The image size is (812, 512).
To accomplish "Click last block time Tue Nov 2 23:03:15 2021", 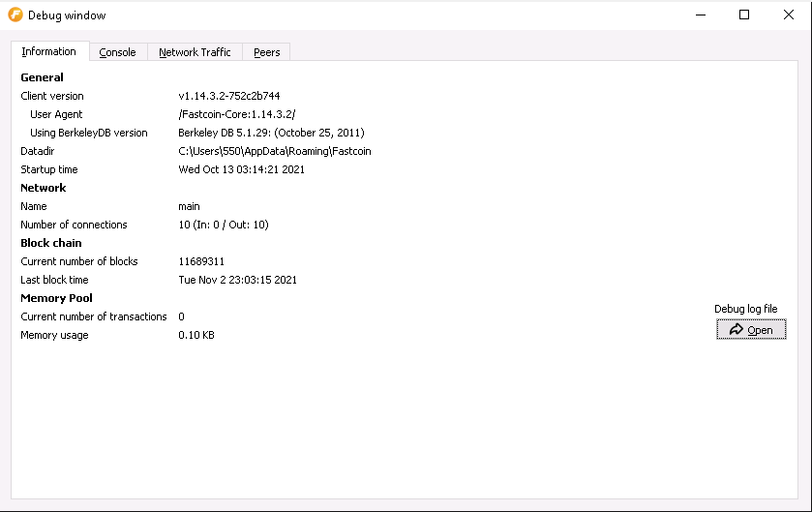I will tap(237, 280).
